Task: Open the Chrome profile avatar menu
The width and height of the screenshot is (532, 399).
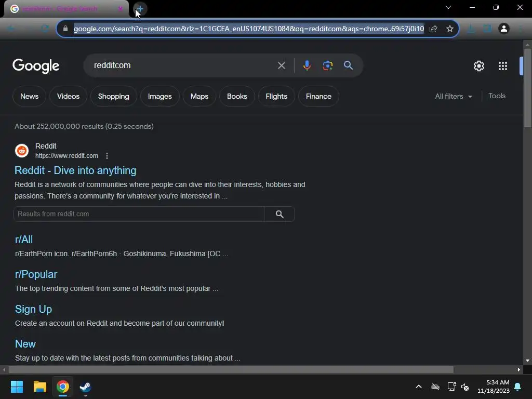Action: pyautogui.click(x=504, y=29)
